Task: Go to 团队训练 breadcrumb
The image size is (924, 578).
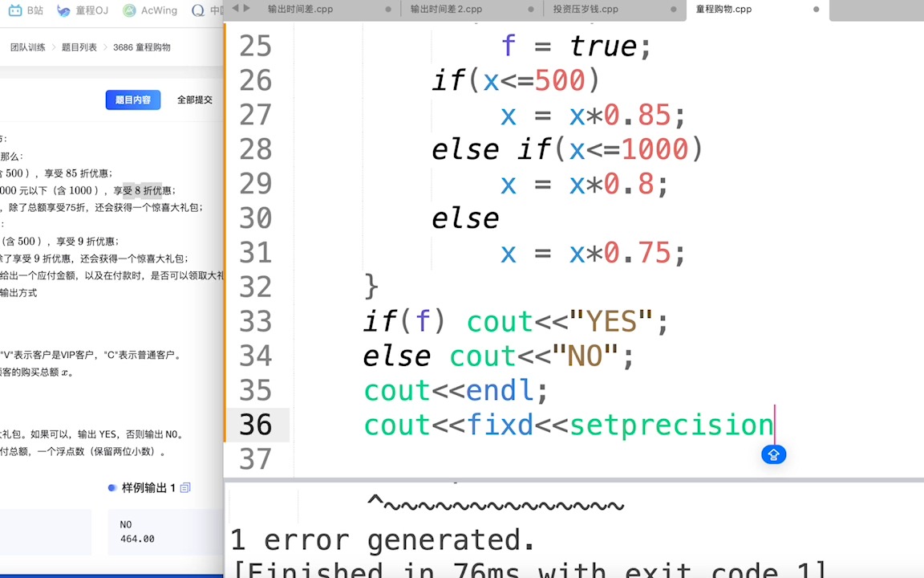Action: (x=28, y=47)
